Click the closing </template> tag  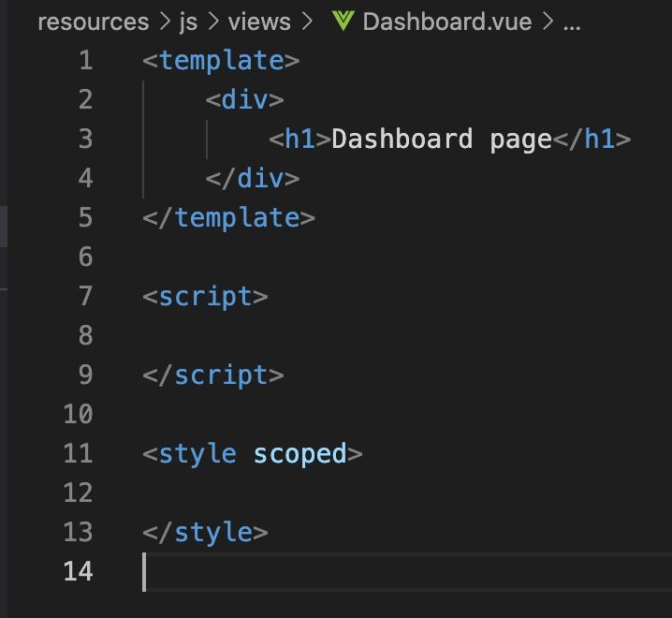(x=229, y=218)
